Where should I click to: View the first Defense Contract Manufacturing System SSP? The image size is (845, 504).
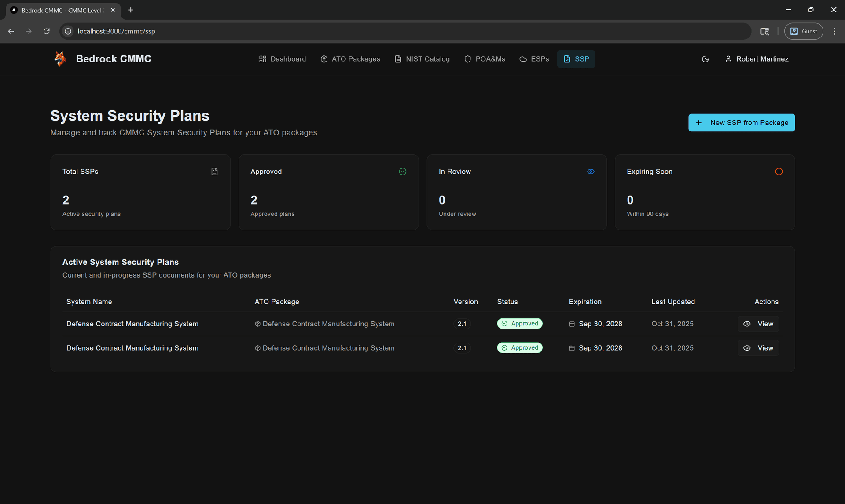coord(758,324)
